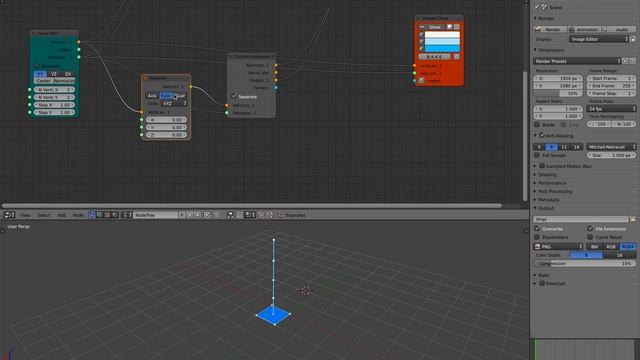The width and height of the screenshot is (640, 360).
Task: Toggle Separate checkbox in Centers polygons node
Action: (x=234, y=96)
